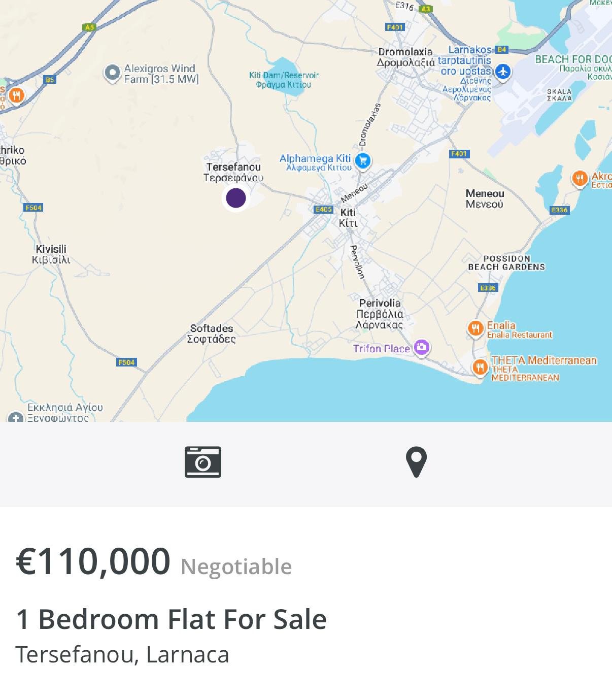The height and width of the screenshot is (700, 612).
Task: Click the €110,000 price text
Action: [x=93, y=561]
